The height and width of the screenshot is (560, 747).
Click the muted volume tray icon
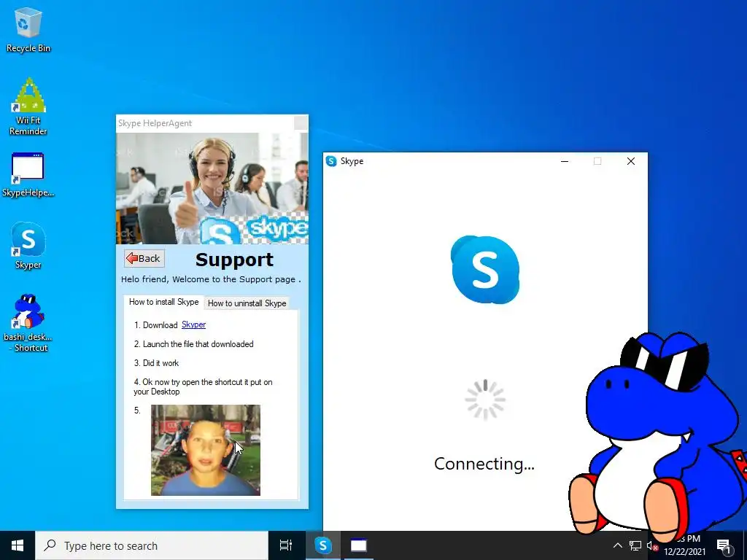pyautogui.click(x=652, y=545)
